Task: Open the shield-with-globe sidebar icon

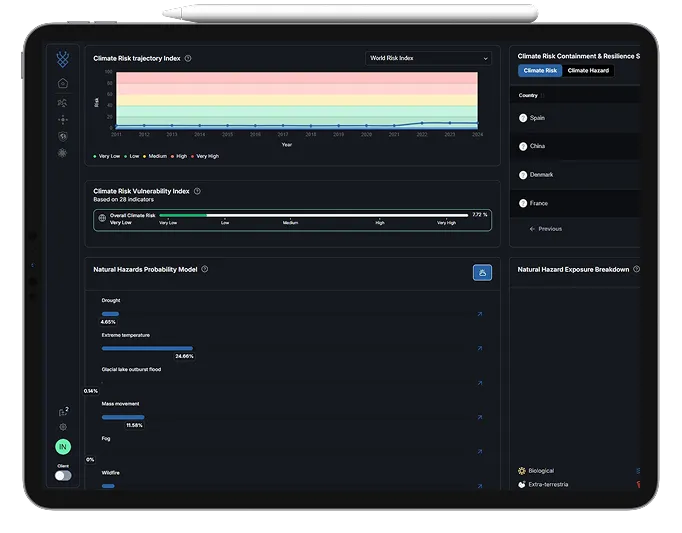Action: click(63, 136)
